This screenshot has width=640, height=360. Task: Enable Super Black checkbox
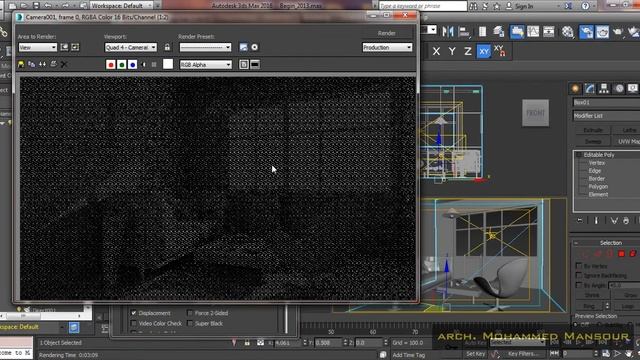coord(190,323)
